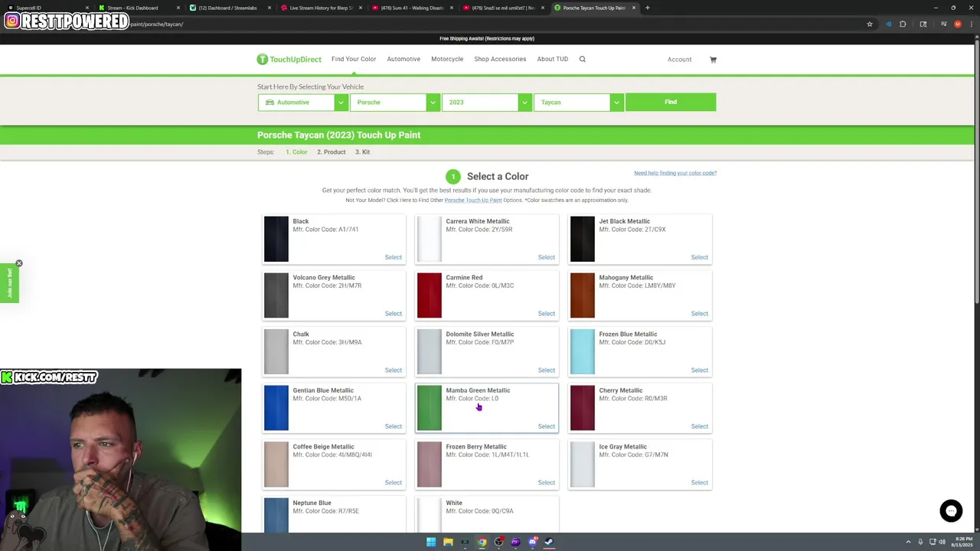Click the Black color swatch
This screenshot has width=980, height=551.
pos(276,239)
